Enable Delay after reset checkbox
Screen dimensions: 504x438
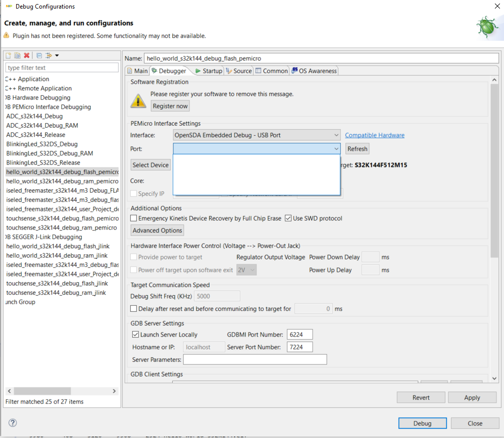point(134,309)
